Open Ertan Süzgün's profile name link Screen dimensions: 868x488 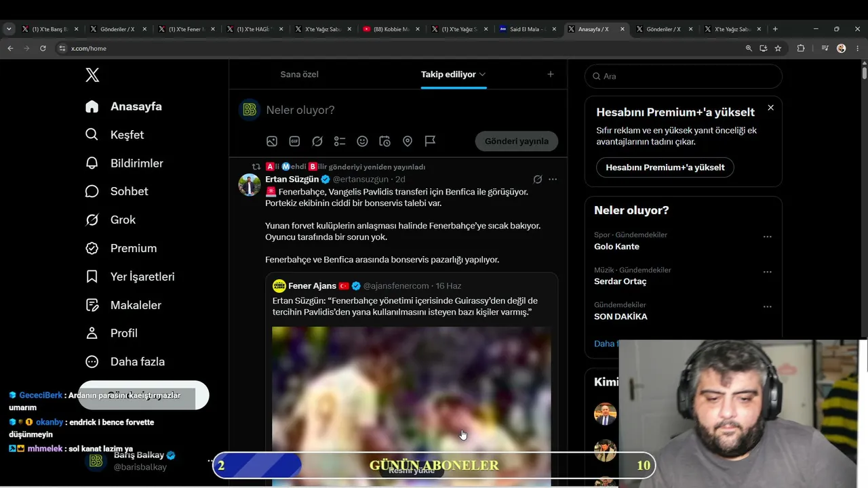coord(292,180)
